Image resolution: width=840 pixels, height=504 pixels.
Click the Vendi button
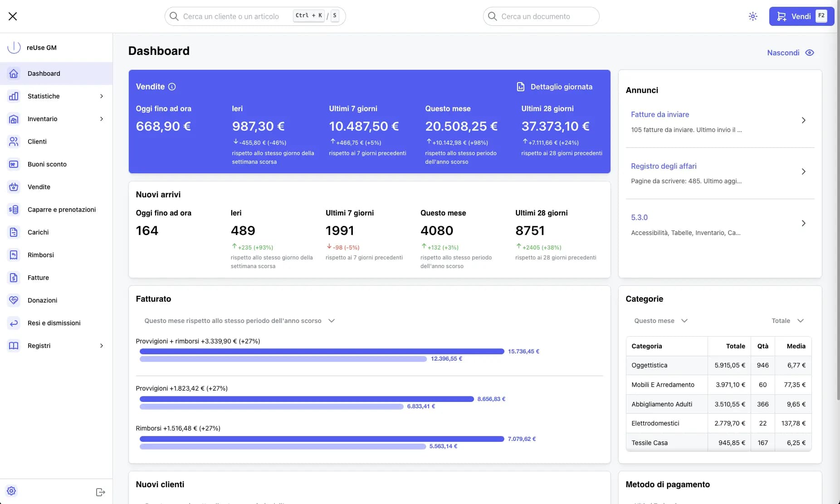tap(801, 16)
